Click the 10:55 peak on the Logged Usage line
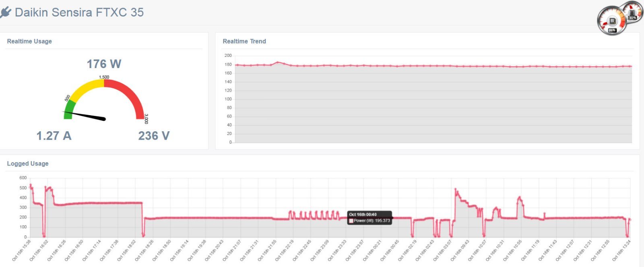 click(x=520, y=197)
